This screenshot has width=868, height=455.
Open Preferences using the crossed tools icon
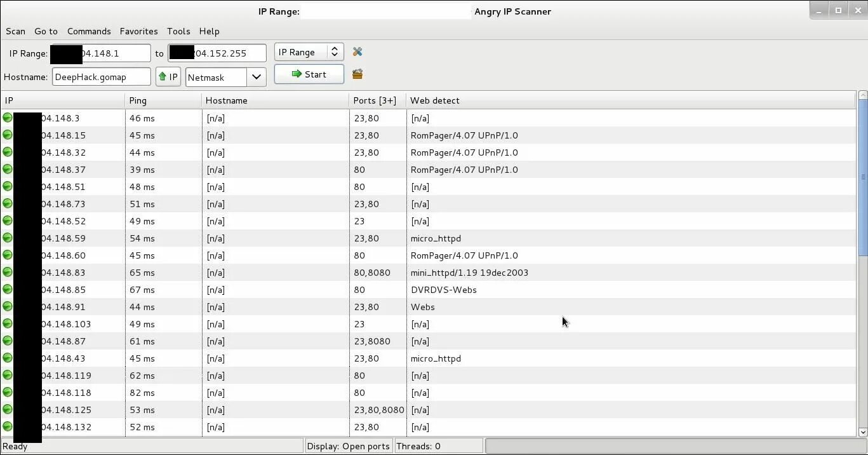(357, 51)
